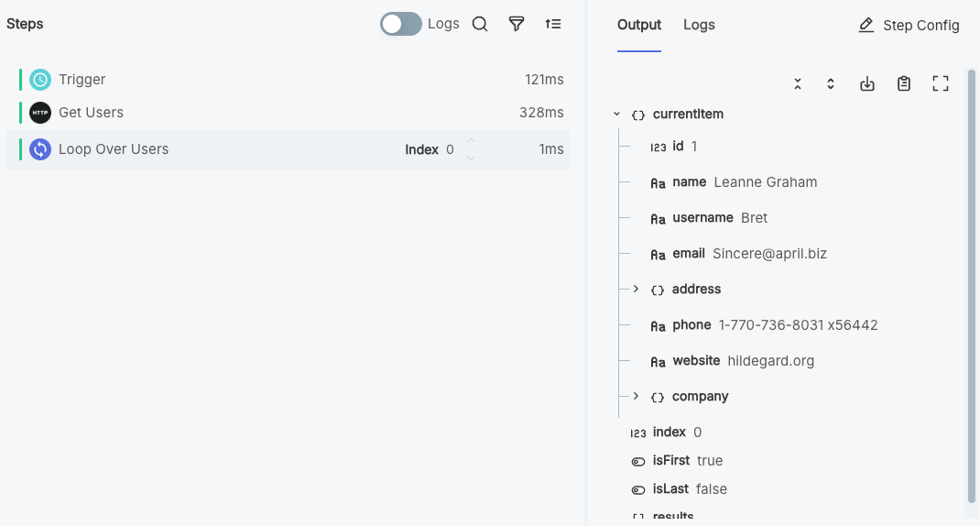
Task: Click the sort order icon
Action: 553,24
